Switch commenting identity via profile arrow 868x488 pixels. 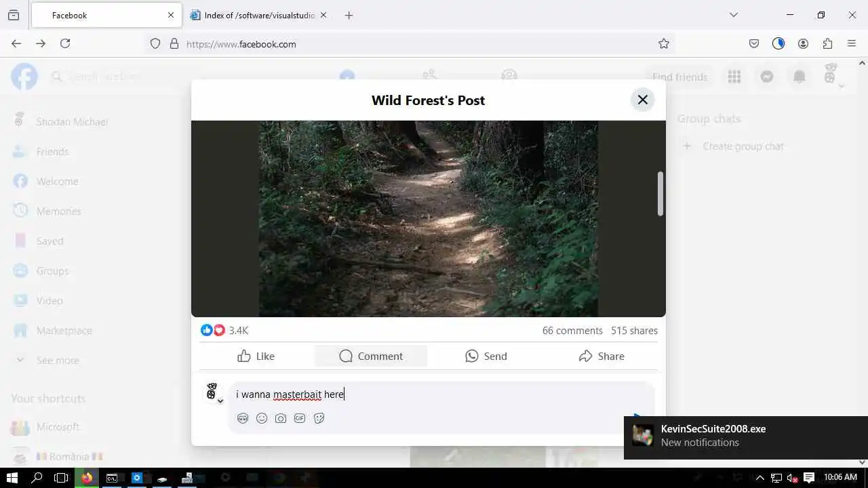point(220,401)
